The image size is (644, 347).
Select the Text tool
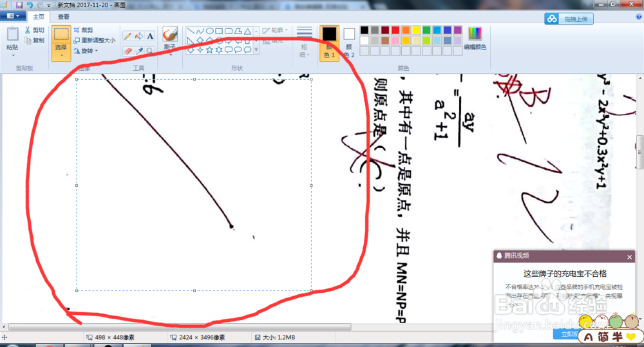pos(150,36)
